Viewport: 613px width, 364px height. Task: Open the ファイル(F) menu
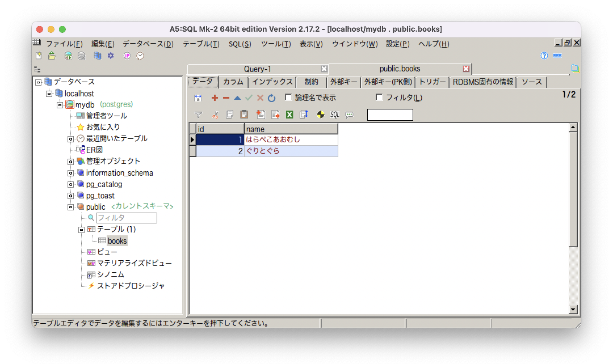[x=65, y=44]
